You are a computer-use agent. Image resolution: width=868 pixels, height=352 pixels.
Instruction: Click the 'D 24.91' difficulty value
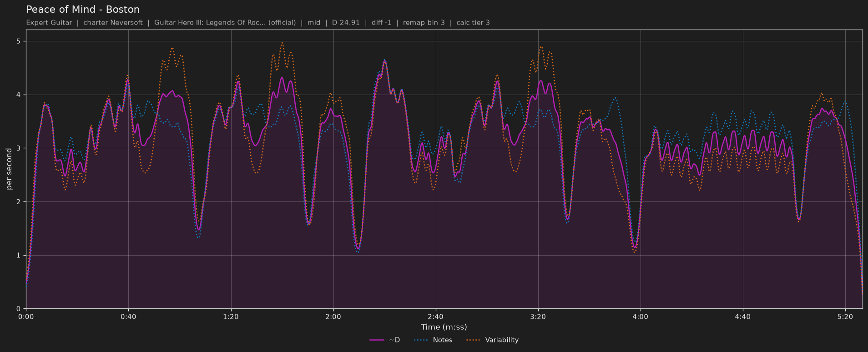pyautogui.click(x=346, y=23)
